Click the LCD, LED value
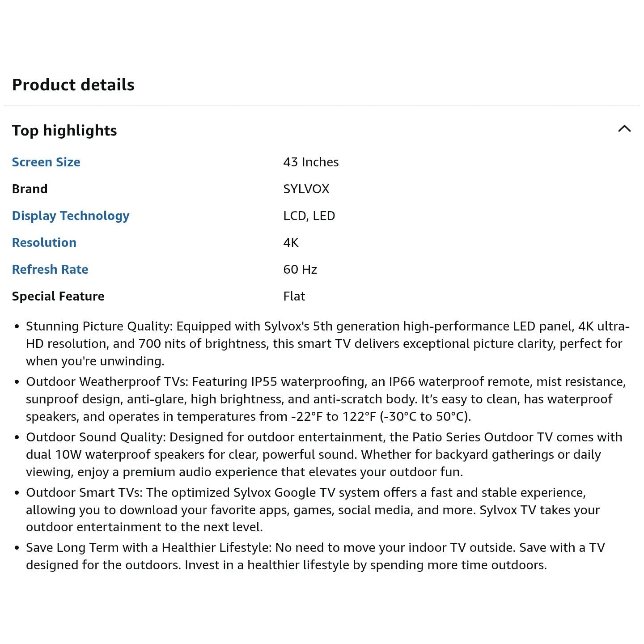The width and height of the screenshot is (644, 644). (309, 216)
